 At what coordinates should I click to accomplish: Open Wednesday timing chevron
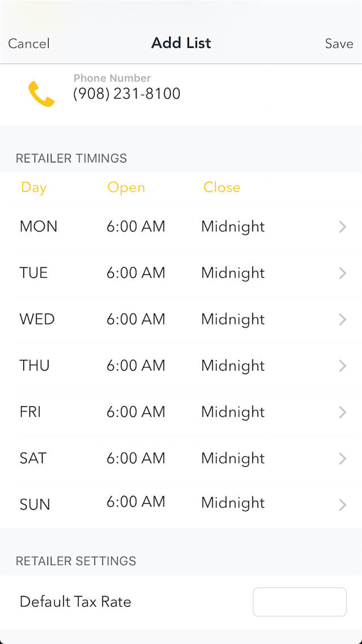(x=342, y=320)
